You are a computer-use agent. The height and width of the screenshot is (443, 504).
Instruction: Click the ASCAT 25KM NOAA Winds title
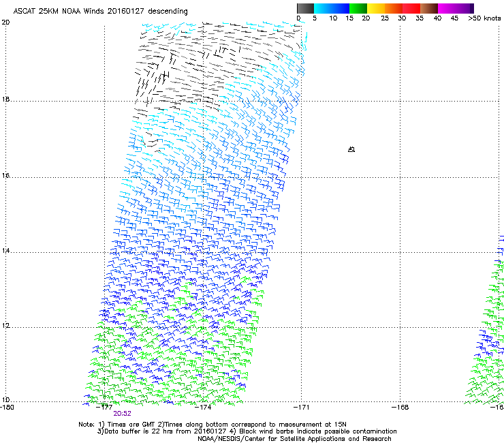(100, 11)
